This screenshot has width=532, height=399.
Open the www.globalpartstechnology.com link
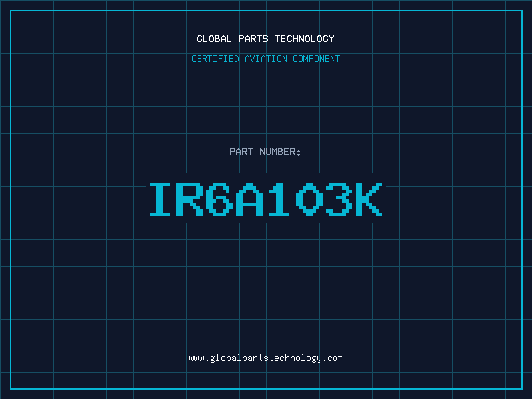[265, 358]
